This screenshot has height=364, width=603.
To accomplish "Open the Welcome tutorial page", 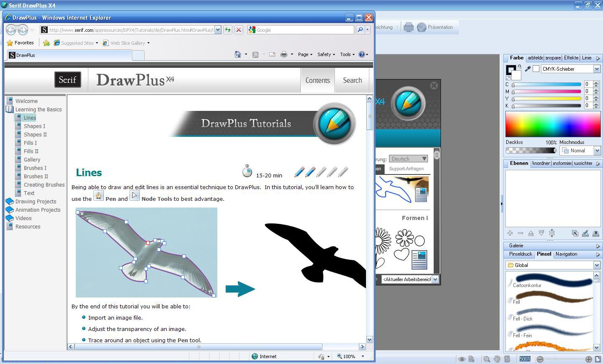I will [26, 101].
